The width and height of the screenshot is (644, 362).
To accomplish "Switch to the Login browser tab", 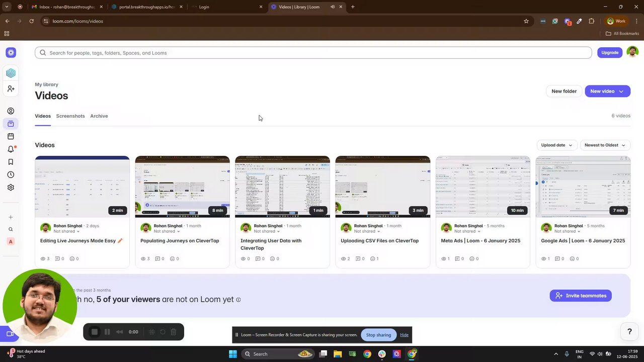I will pyautogui.click(x=226, y=7).
